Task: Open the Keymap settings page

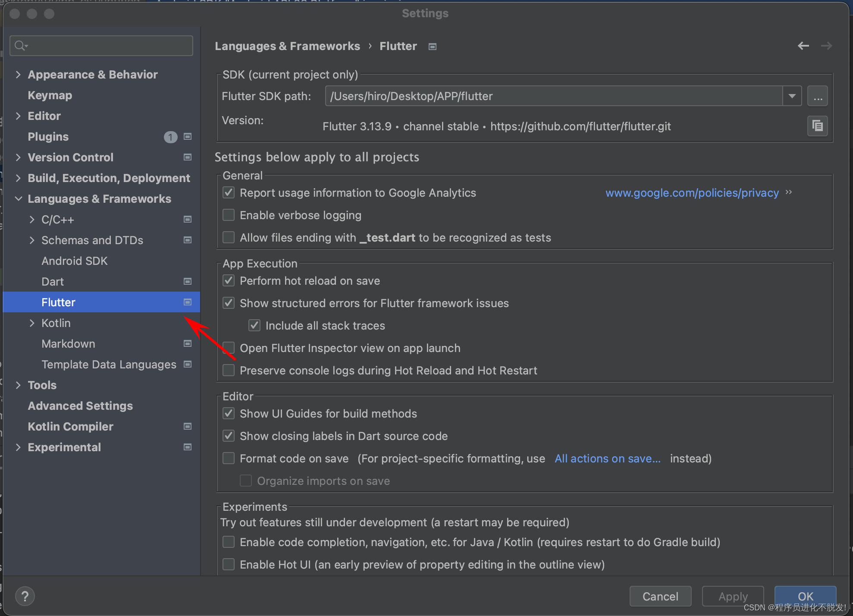Action: tap(50, 95)
